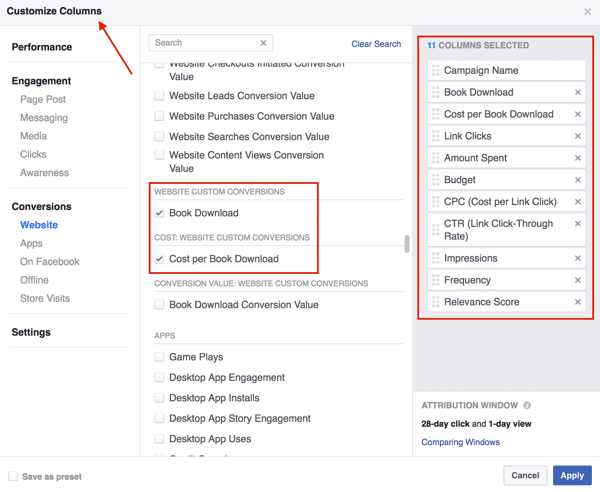This screenshot has width=600, height=492.
Task: Remove Relevance Score column
Action: (578, 302)
